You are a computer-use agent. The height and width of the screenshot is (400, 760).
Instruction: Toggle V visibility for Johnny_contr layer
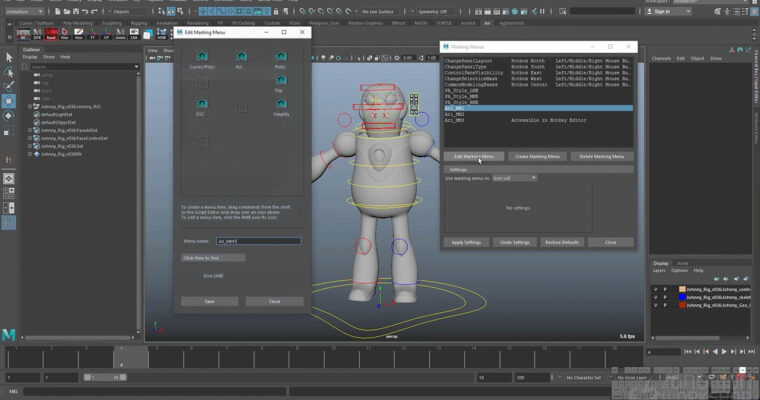[655, 289]
